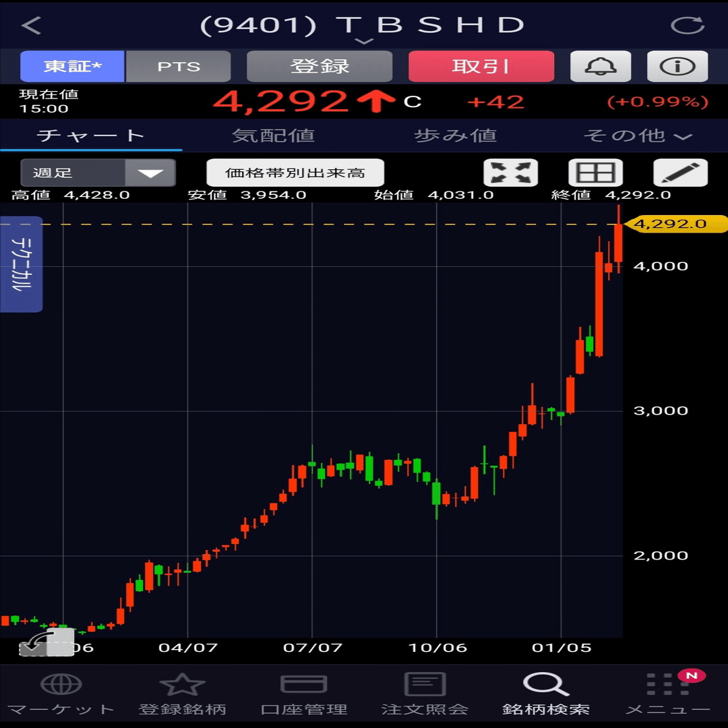Viewport: 728px width, 728px height.
Task: Click the 2,000 price axis label
Action: point(661,555)
